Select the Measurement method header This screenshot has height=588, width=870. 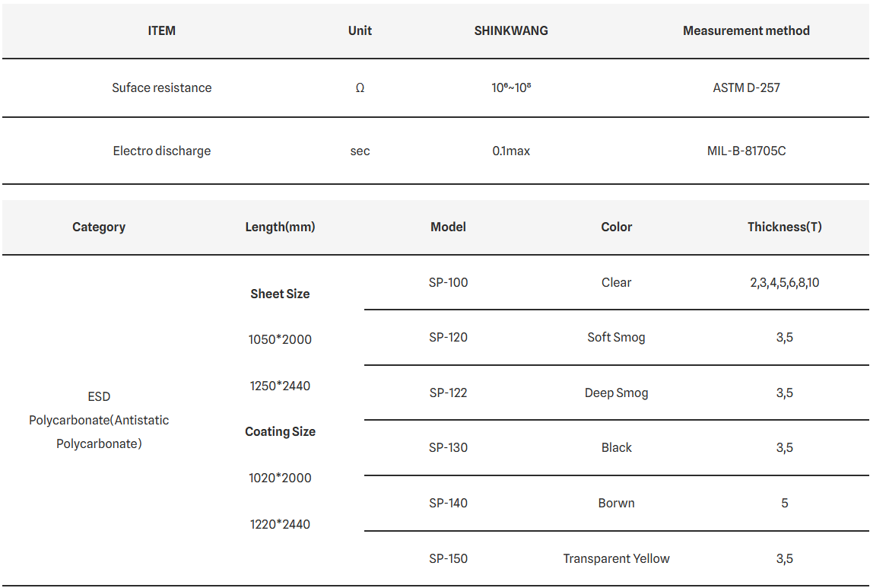[x=746, y=30]
